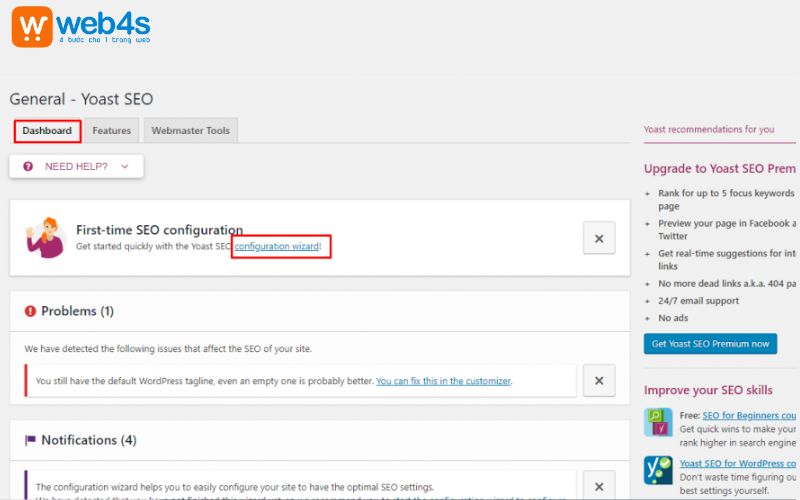Click the red Problems alert icon
The height and width of the screenshot is (500, 800).
click(x=30, y=312)
